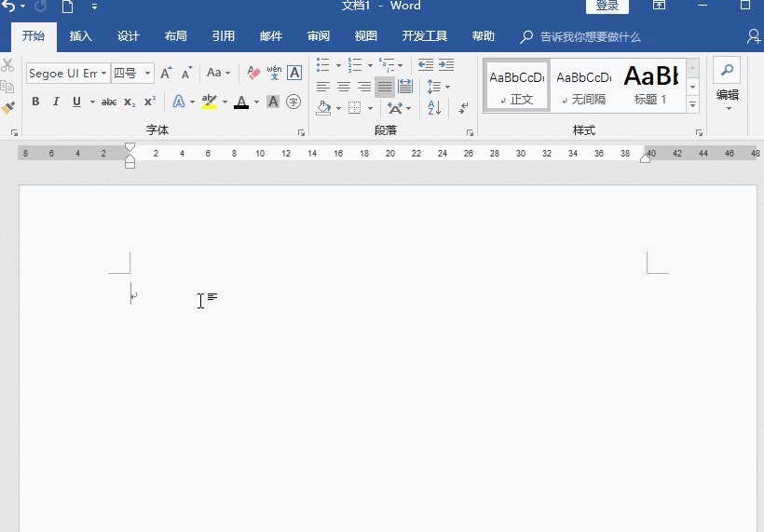Screen dimensions: 764x532
Task: Click the Shading paint bucket icon
Action: [x=323, y=108]
